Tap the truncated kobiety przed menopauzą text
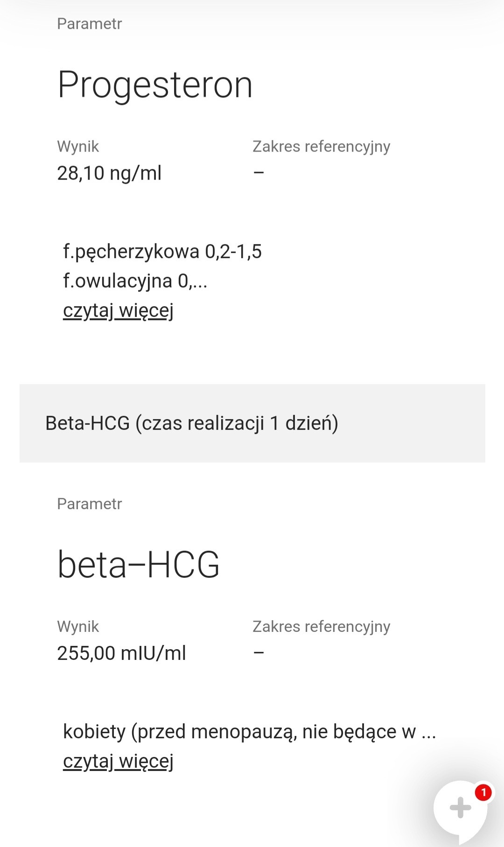This screenshot has width=504, height=847. coord(250,732)
